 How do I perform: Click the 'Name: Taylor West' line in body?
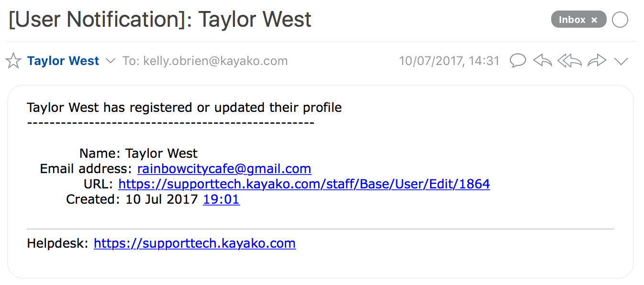(138, 153)
